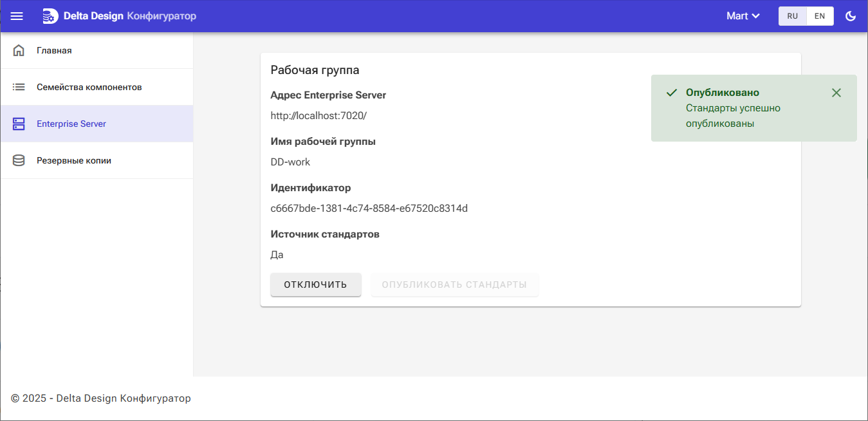Click the identifier c6667bde-1381-4c74-8584-e67520c8314d
This screenshot has height=421, width=868.
tap(369, 209)
